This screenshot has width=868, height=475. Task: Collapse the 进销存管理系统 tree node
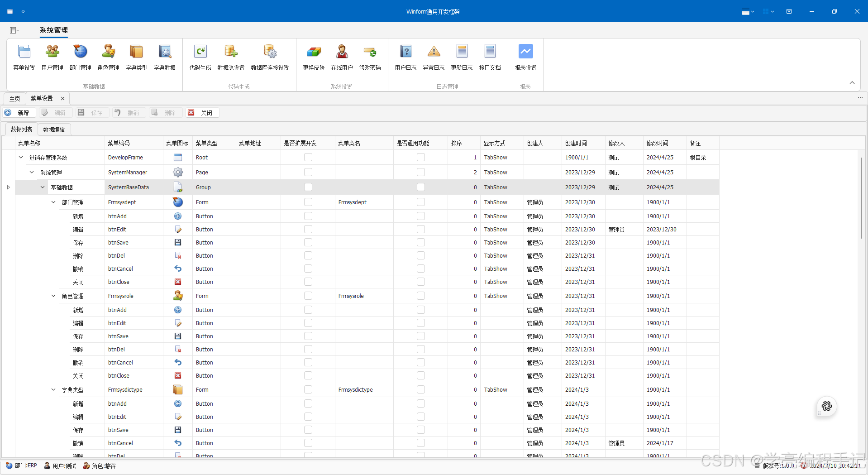pyautogui.click(x=20, y=157)
